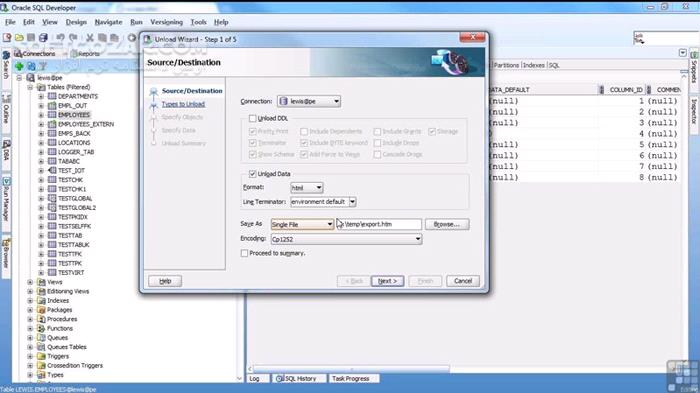
Task: Open the Outline side panel tab
Action: click(x=6, y=109)
